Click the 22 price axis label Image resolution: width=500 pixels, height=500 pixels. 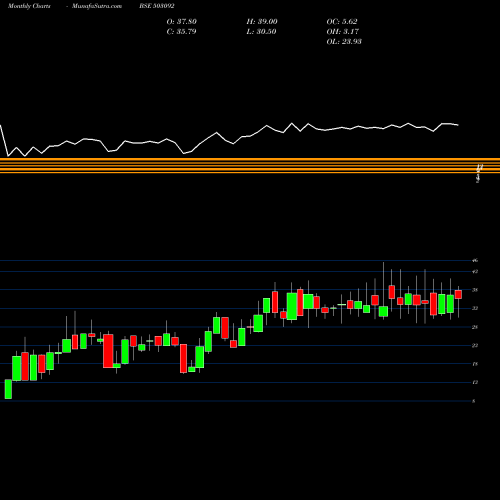475,345
